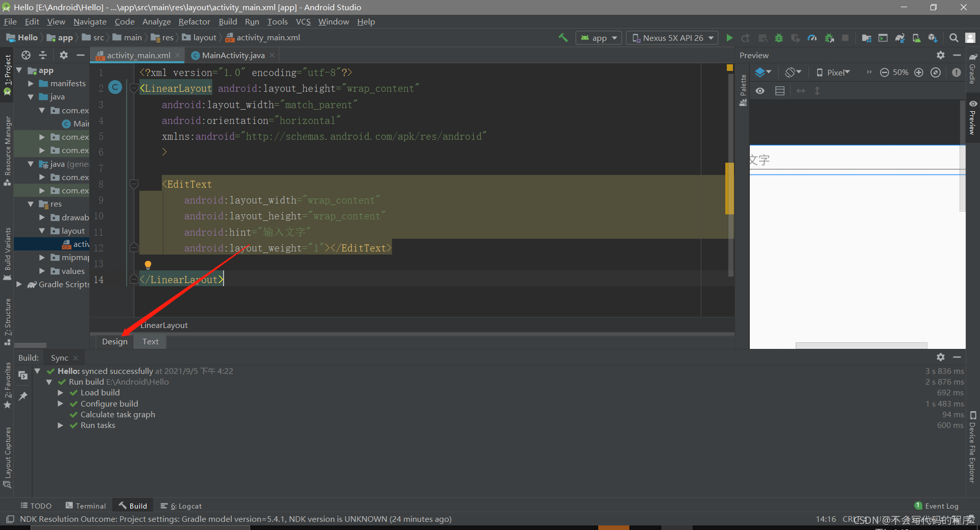Viewport: 980px width, 530px height.
Task: Open the Build menu
Action: 228,21
